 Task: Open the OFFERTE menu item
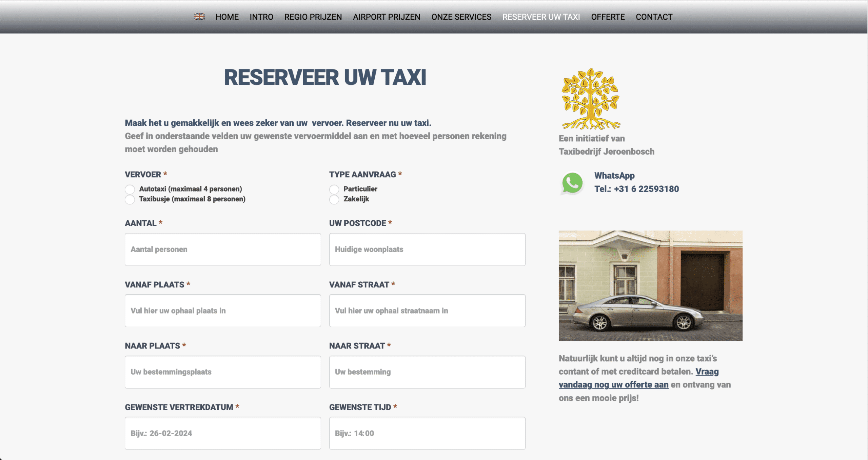(x=608, y=17)
